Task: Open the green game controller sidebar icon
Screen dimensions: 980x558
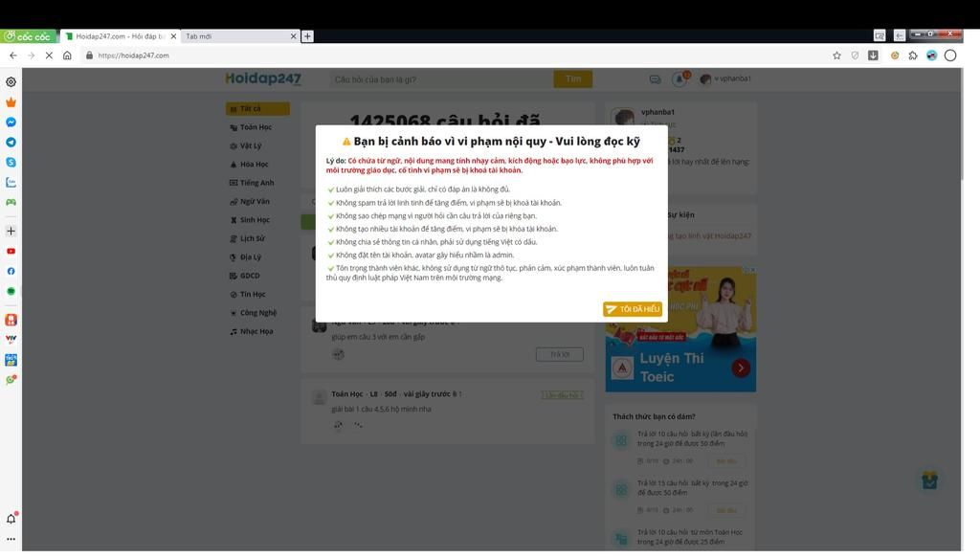Action: pos(11,202)
